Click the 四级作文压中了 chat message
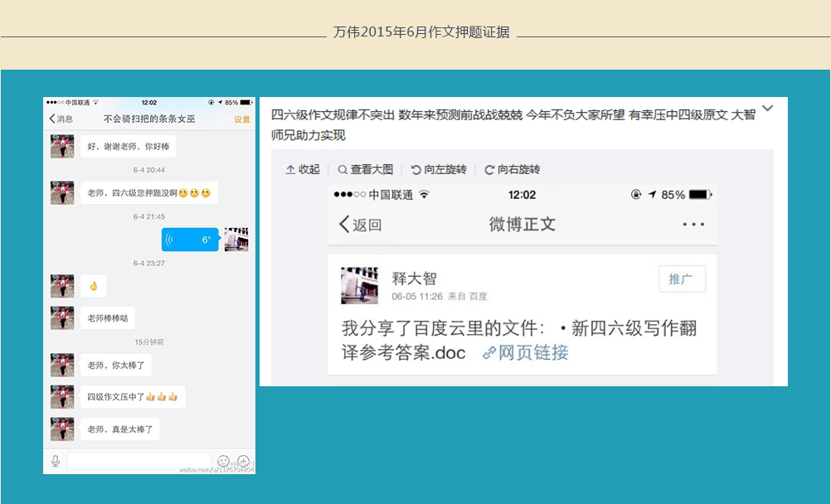The image size is (831, 504). point(133,397)
